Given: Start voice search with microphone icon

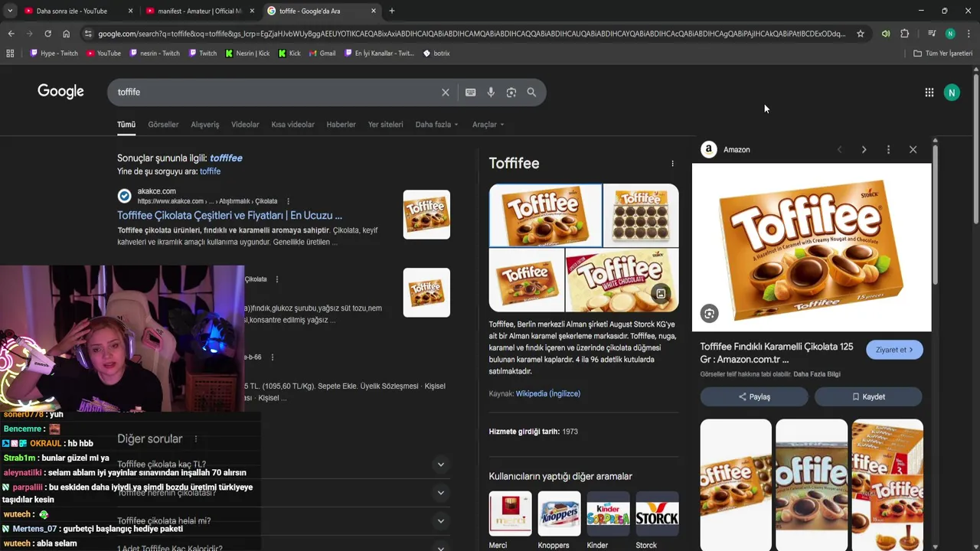Looking at the screenshot, I should (491, 93).
